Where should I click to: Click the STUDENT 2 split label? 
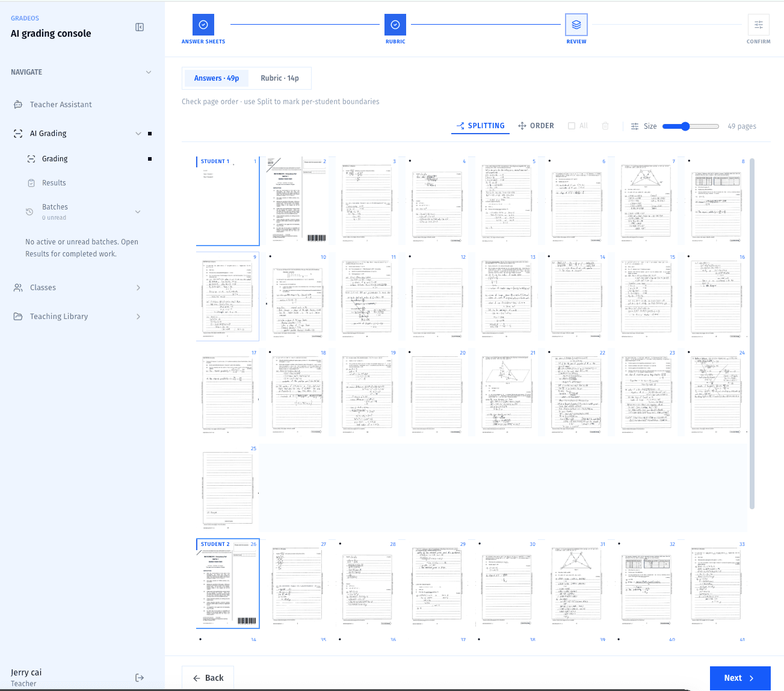[215, 544]
